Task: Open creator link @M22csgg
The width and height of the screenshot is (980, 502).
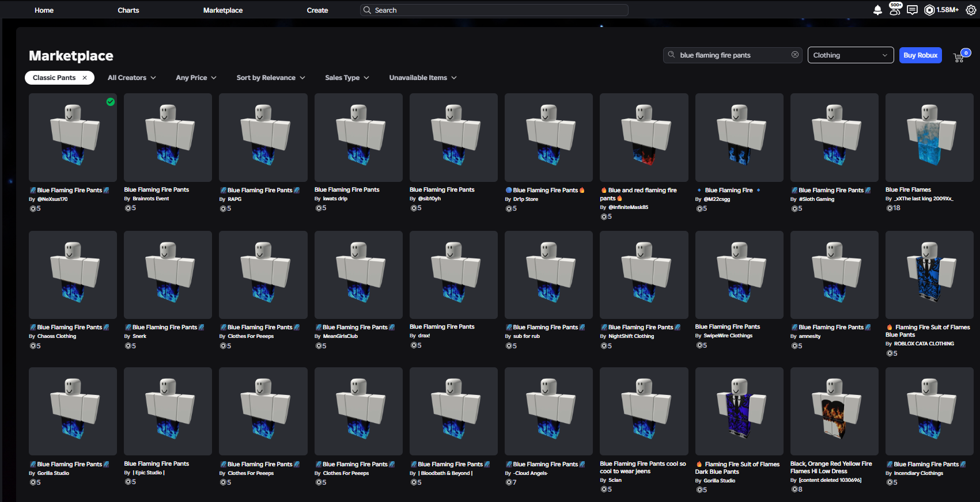Action: pyautogui.click(x=717, y=199)
